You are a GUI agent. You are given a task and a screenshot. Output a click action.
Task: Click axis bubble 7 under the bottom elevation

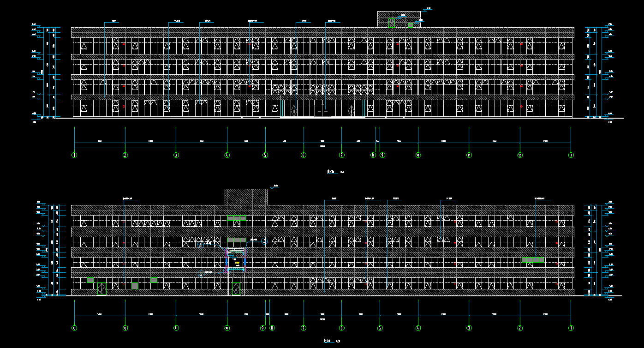coord(304,328)
